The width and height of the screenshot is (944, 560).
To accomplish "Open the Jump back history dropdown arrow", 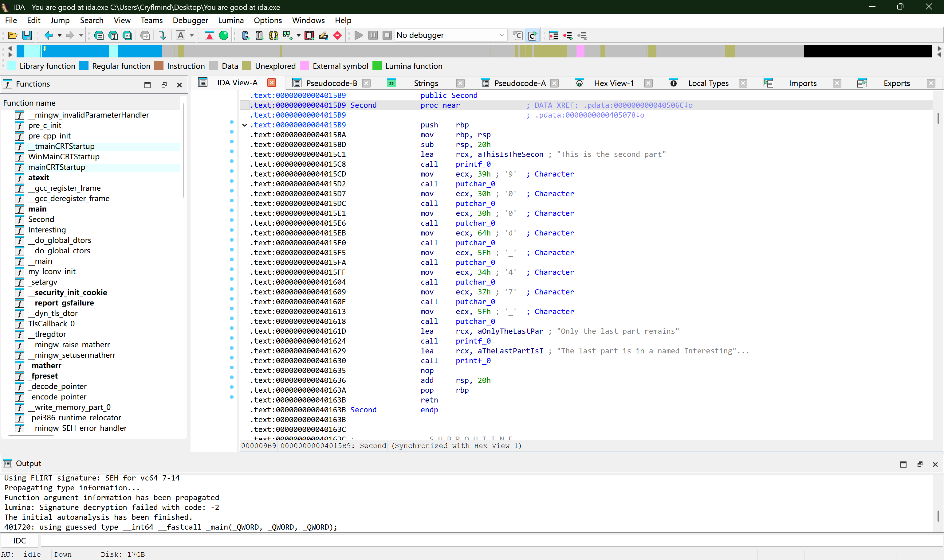I will coord(60,36).
